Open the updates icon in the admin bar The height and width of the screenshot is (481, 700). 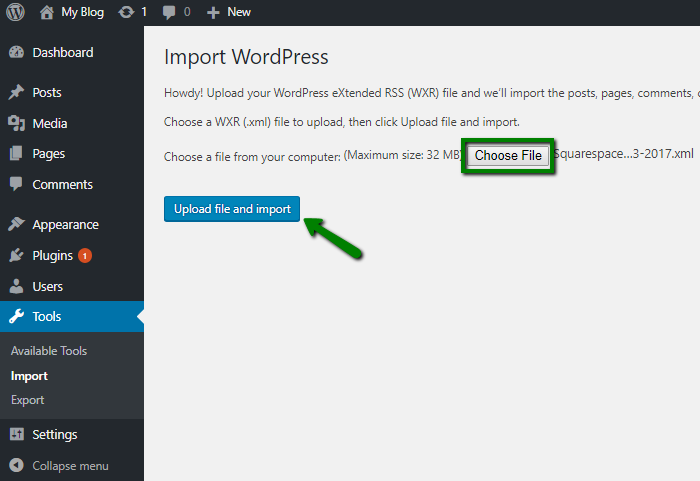coord(126,12)
